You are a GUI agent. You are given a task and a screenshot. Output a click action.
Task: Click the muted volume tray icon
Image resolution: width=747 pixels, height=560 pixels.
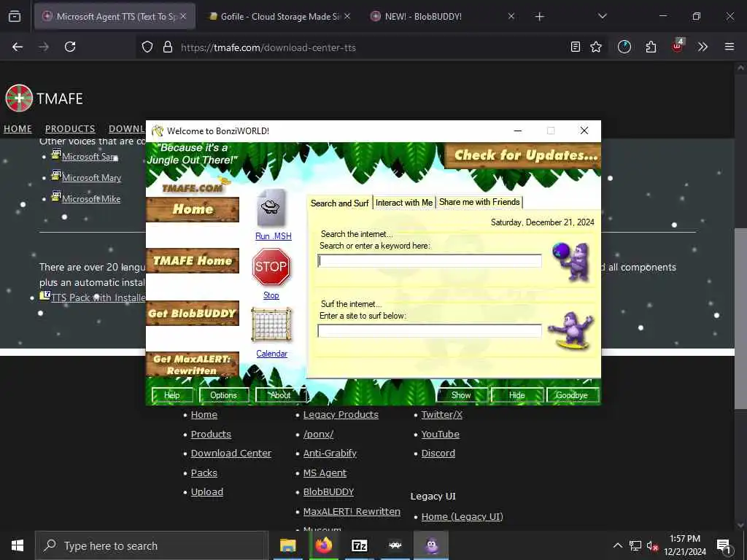(x=652, y=545)
